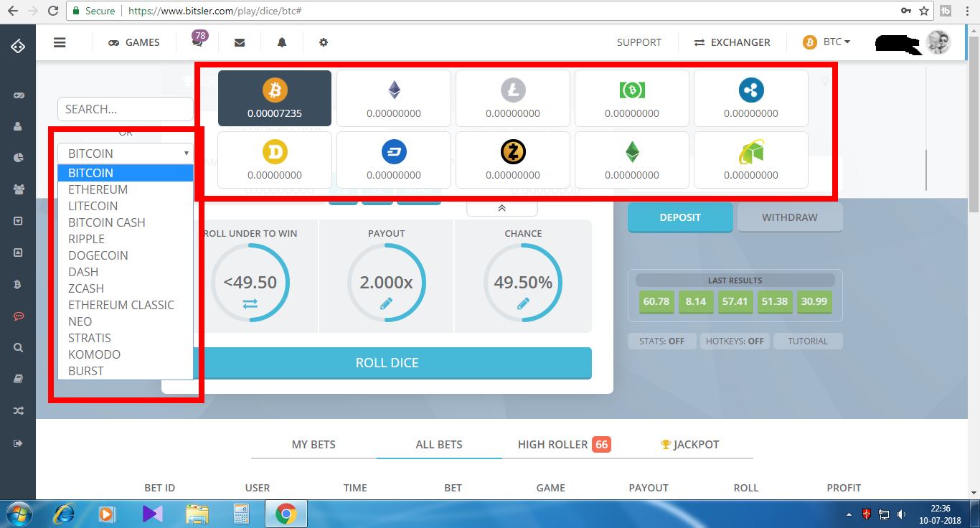Choose DOGECOIN from the coin list
Viewport: 980px width, 528px height.
tap(126, 255)
